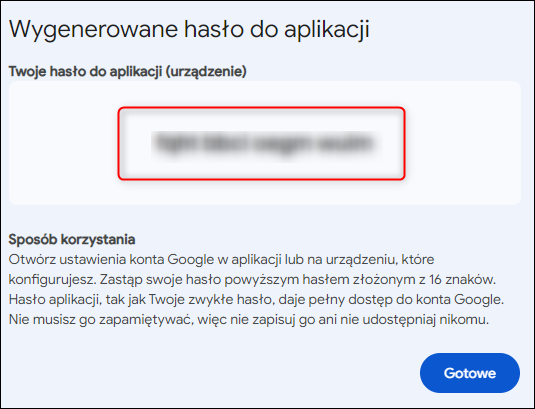The image size is (535, 409).
Task: Click the 'Twoje hasło do aplikacji' label
Action: tap(85, 72)
